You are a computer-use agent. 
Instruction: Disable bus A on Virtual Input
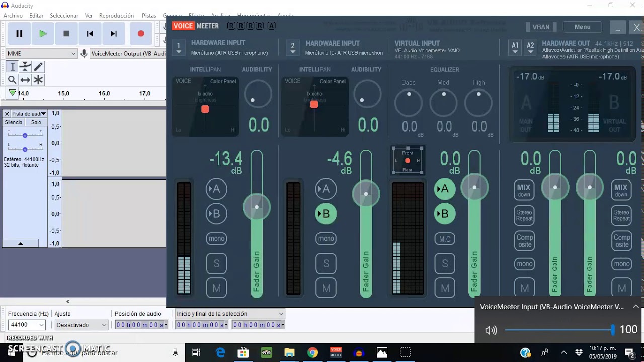[445, 189]
